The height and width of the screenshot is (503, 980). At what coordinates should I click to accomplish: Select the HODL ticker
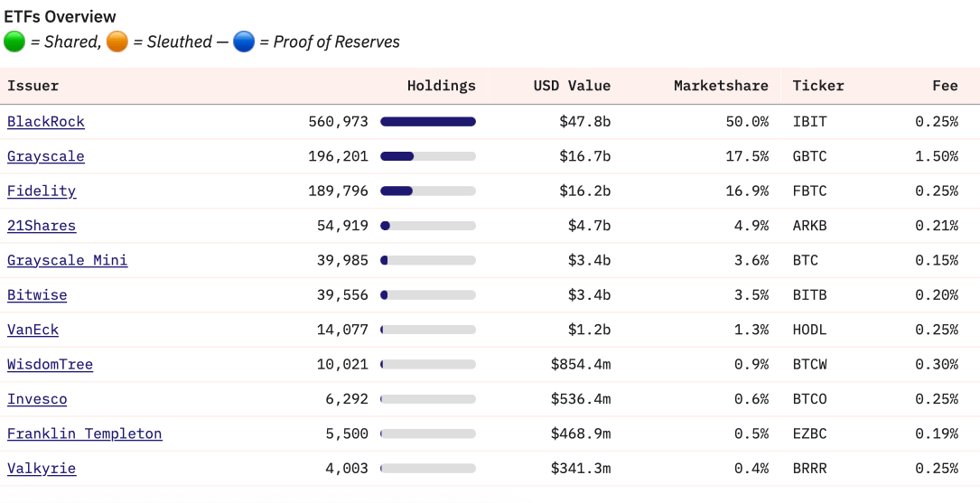809,330
